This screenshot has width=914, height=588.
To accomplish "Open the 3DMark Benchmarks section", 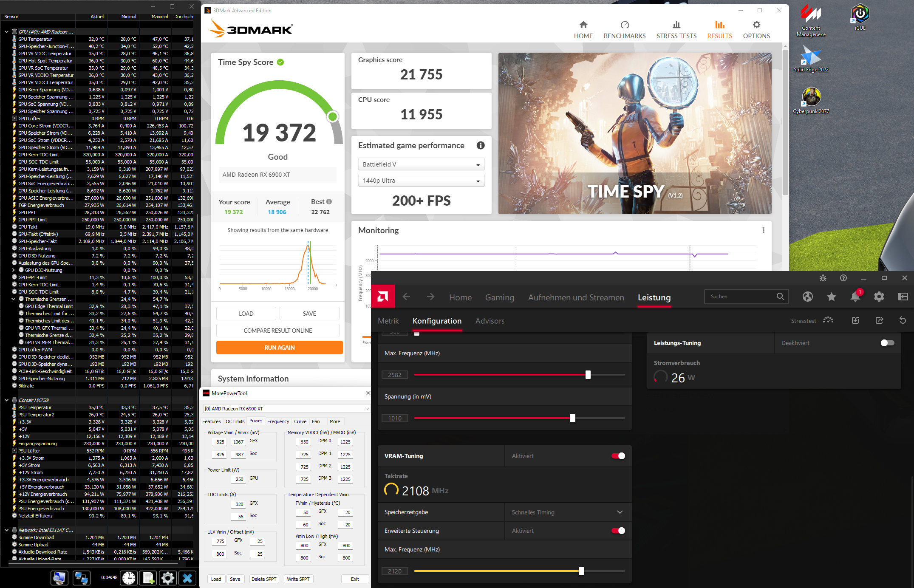I will (x=624, y=30).
